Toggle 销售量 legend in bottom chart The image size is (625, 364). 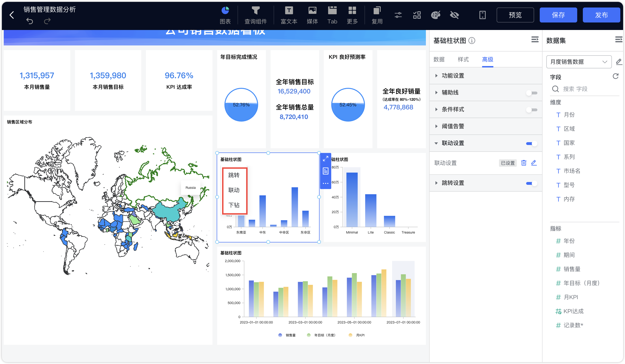[287, 335]
